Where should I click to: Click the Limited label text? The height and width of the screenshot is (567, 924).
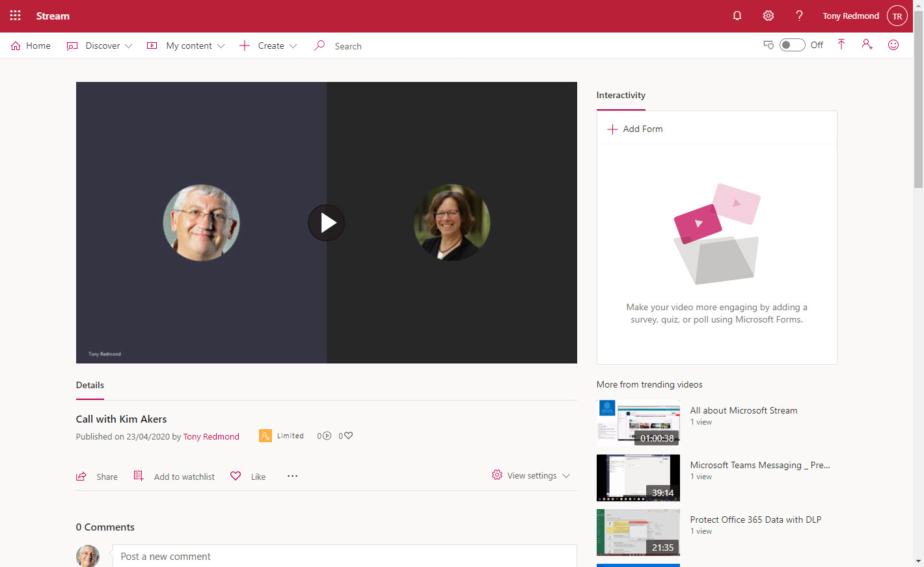click(290, 436)
